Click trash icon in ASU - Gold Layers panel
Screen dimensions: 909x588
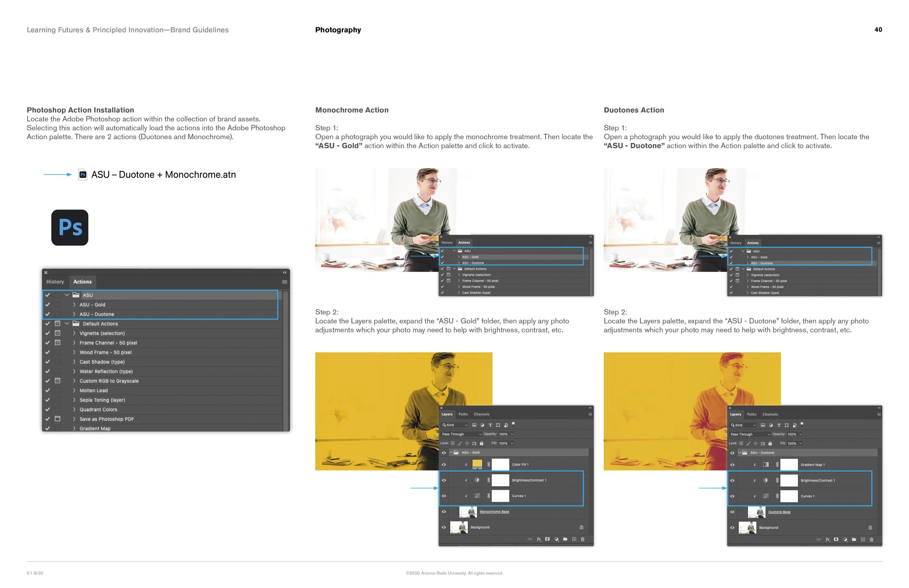(x=582, y=539)
